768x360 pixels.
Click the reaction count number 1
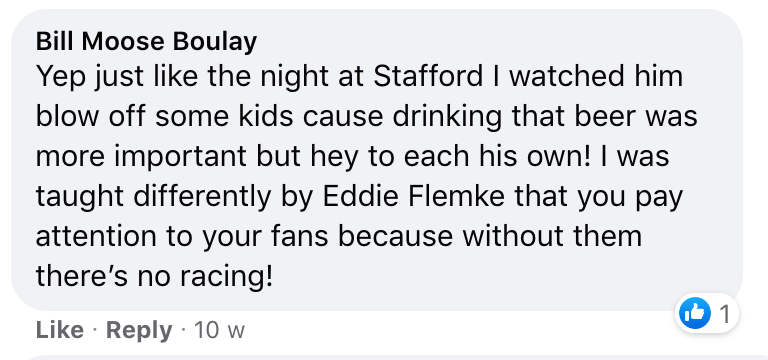725,315
